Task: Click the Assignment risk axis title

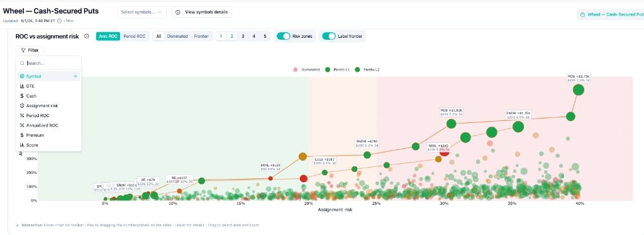Action: [335, 209]
